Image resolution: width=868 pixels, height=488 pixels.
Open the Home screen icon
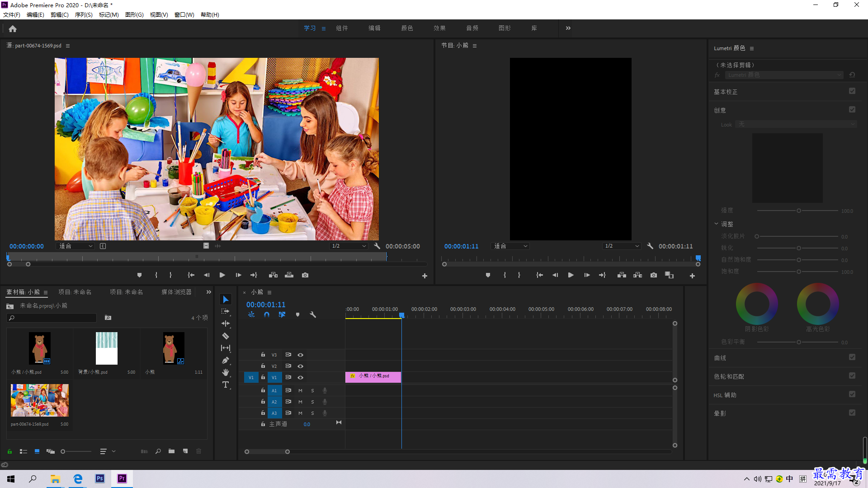pyautogui.click(x=13, y=28)
